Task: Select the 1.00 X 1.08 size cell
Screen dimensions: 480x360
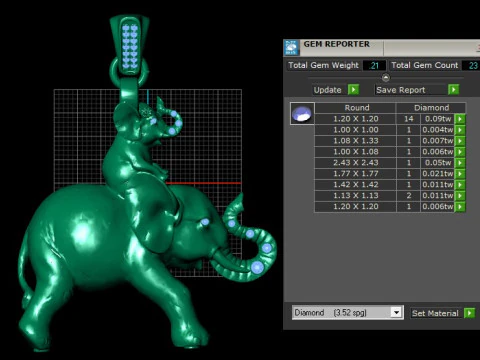Action: 356,152
